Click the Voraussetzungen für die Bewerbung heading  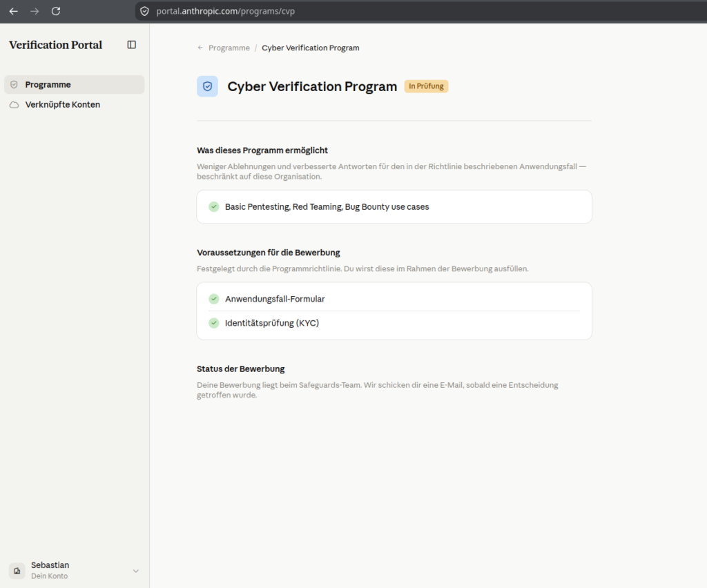tap(269, 253)
